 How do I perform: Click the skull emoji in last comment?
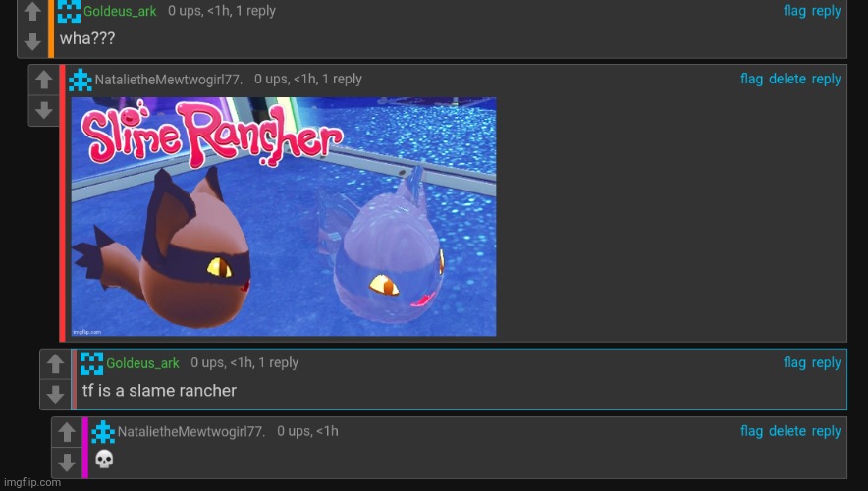(x=104, y=459)
